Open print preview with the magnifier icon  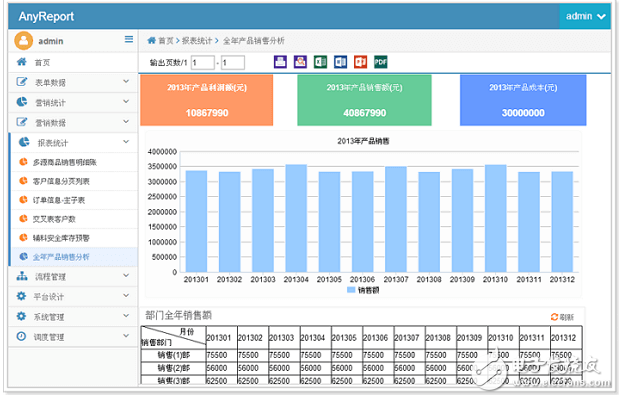[300, 62]
